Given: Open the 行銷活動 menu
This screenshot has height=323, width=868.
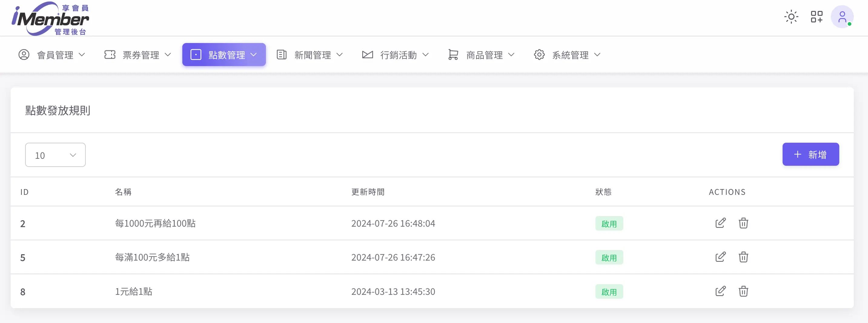Looking at the screenshot, I should click(x=396, y=55).
